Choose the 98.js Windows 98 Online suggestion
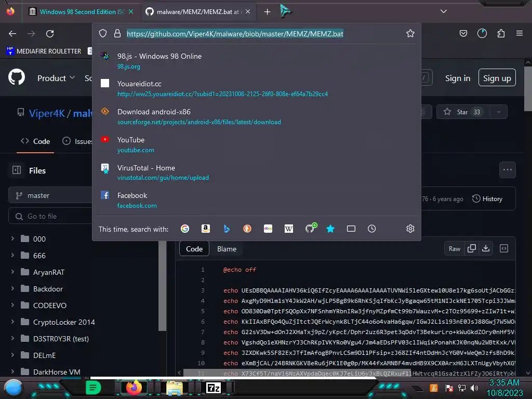This screenshot has height=399, width=532. pos(257,61)
